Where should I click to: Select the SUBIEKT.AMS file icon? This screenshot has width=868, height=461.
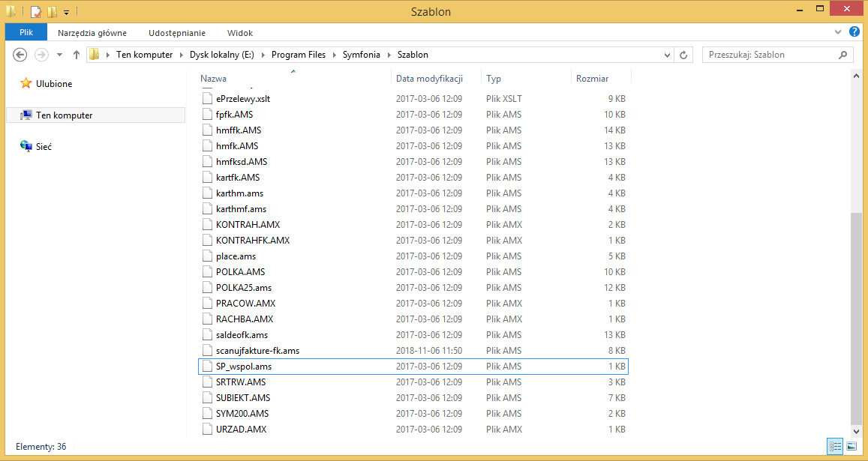[x=208, y=397]
